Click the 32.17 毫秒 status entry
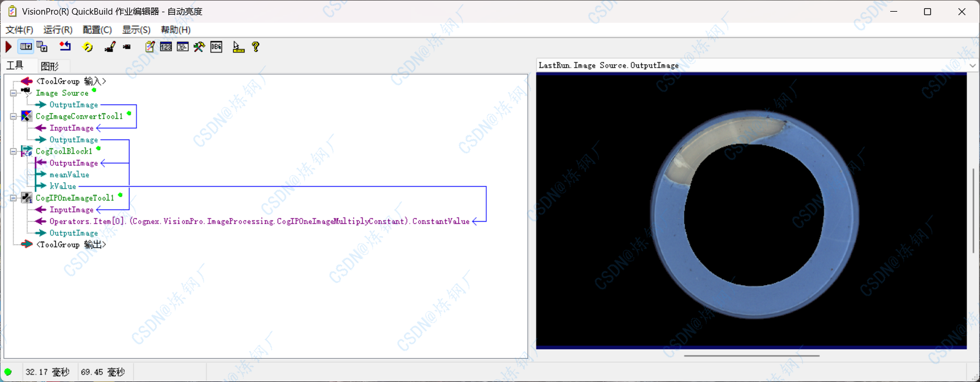 pyautogui.click(x=48, y=372)
